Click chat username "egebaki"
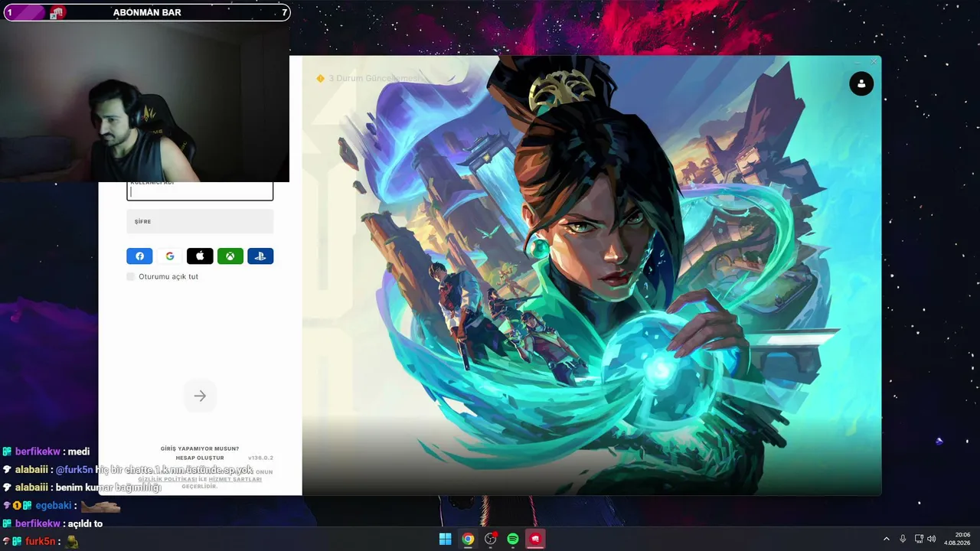Image resolution: width=980 pixels, height=551 pixels. [54, 506]
